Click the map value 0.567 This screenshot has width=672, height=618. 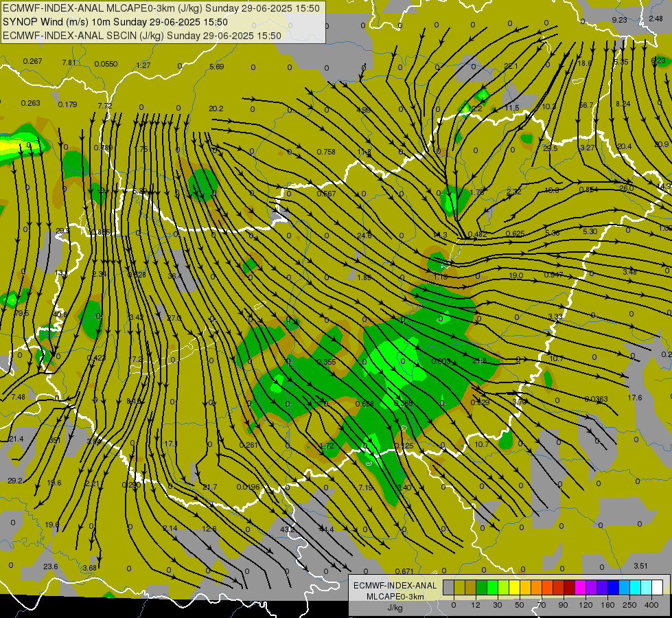point(326,194)
